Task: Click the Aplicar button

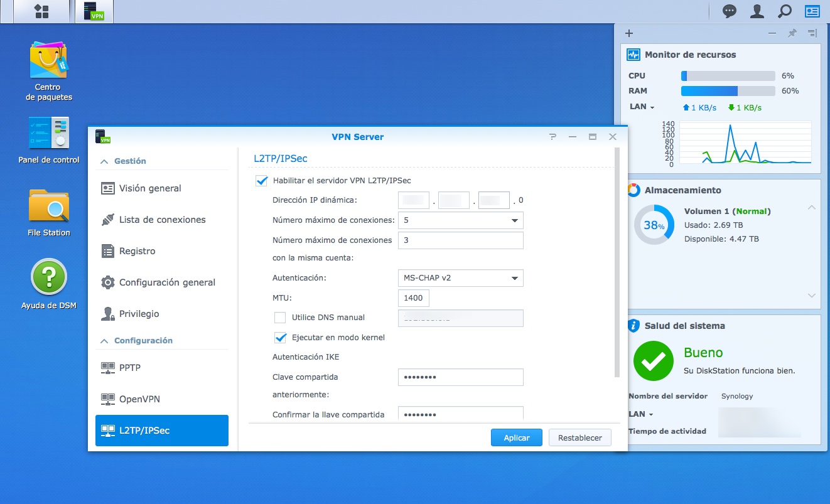Action: (x=517, y=437)
